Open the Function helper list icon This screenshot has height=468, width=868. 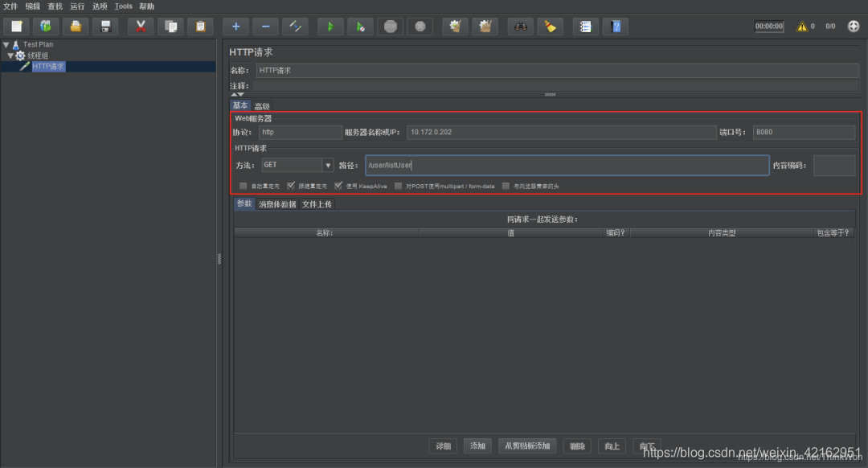click(586, 26)
